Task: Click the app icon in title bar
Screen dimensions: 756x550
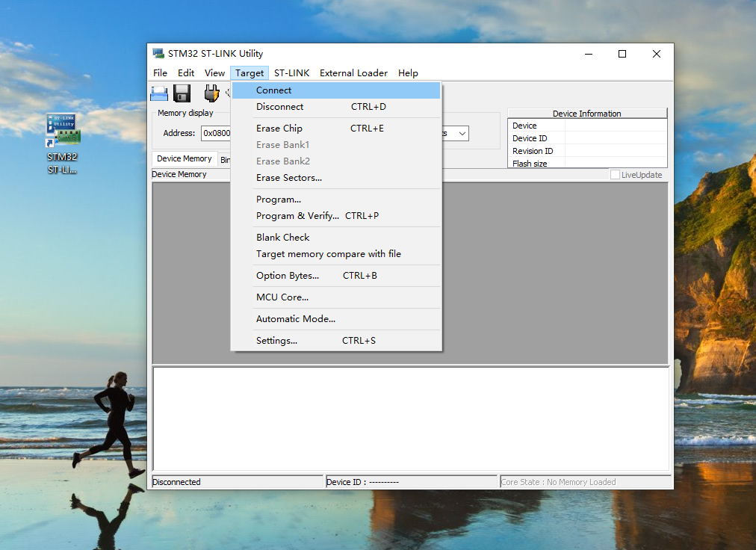Action: coord(158,53)
